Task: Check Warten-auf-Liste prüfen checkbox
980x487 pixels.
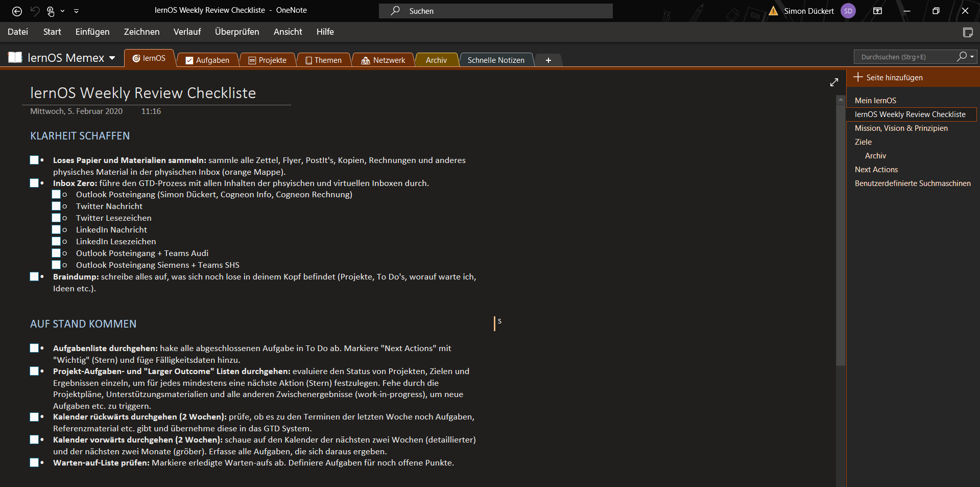Action: click(x=34, y=462)
